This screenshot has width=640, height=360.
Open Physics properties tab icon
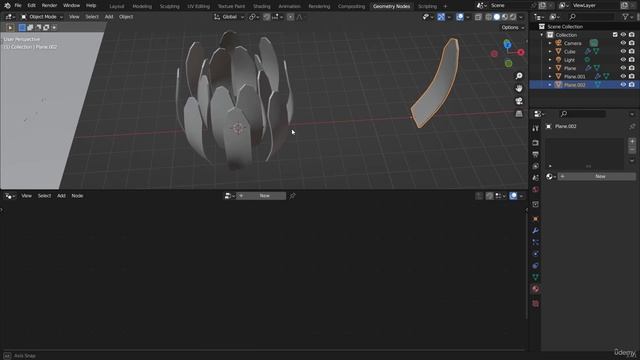[x=536, y=254]
